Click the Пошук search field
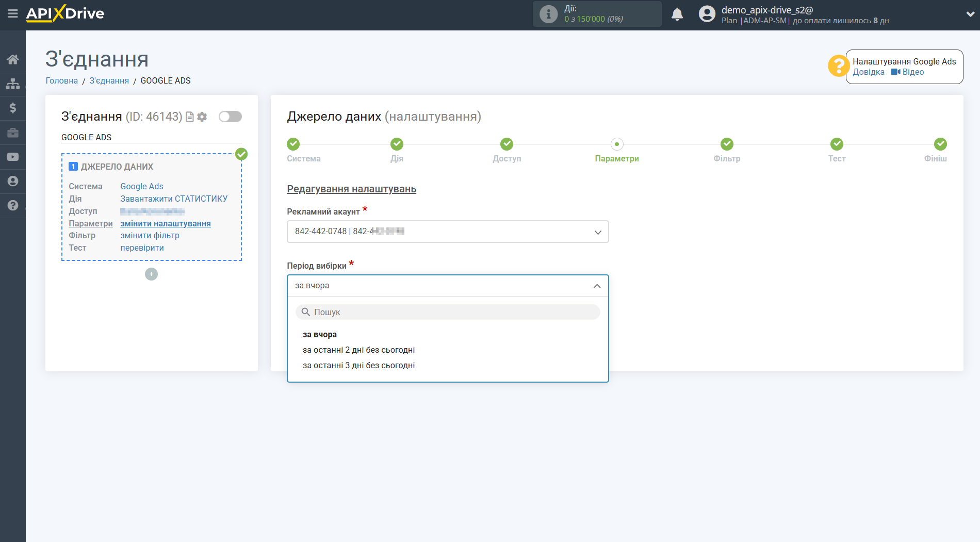Screen dimensions: 980x542 [447, 312]
